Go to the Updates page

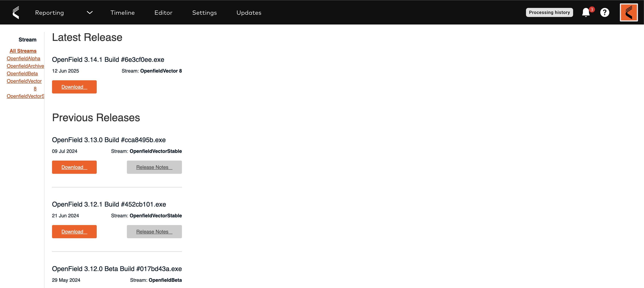point(249,12)
